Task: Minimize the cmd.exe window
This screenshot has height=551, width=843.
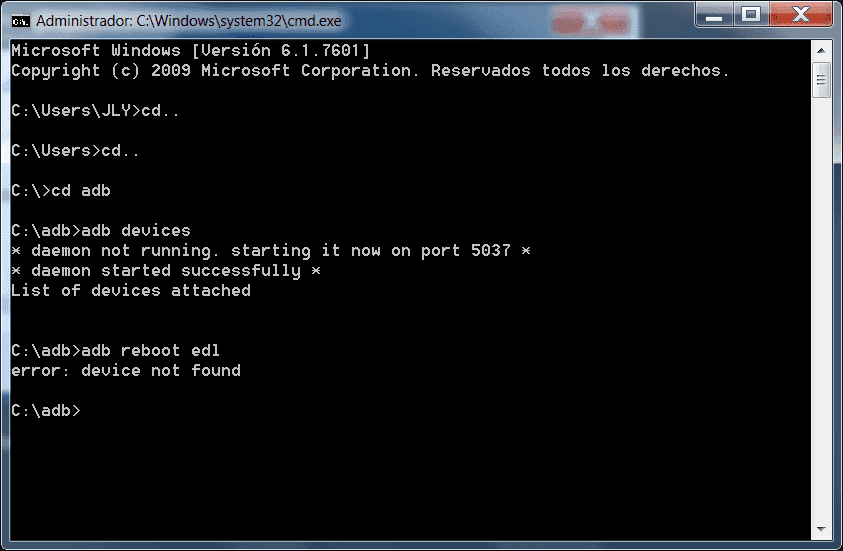Action: pyautogui.click(x=714, y=15)
